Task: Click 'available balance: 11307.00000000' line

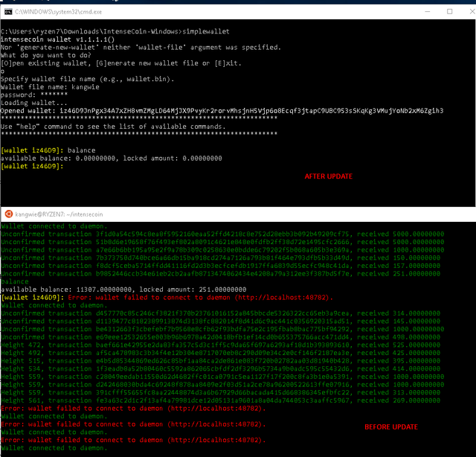Action: point(123,290)
